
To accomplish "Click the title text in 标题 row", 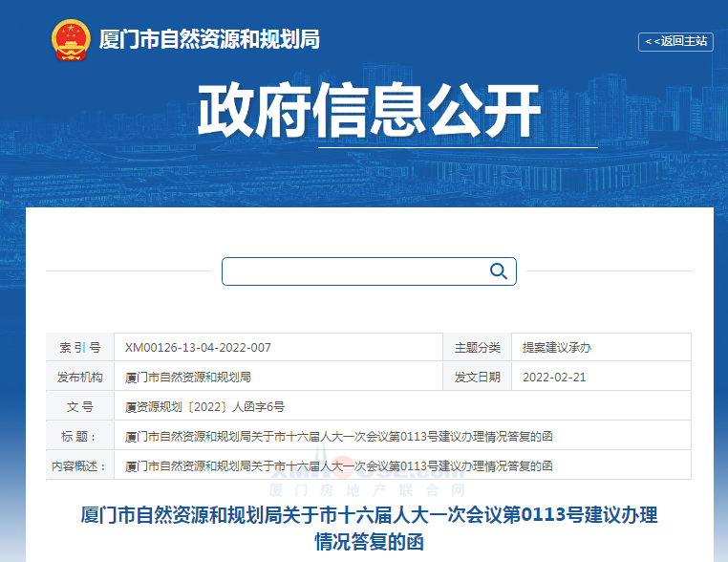I will [338, 437].
